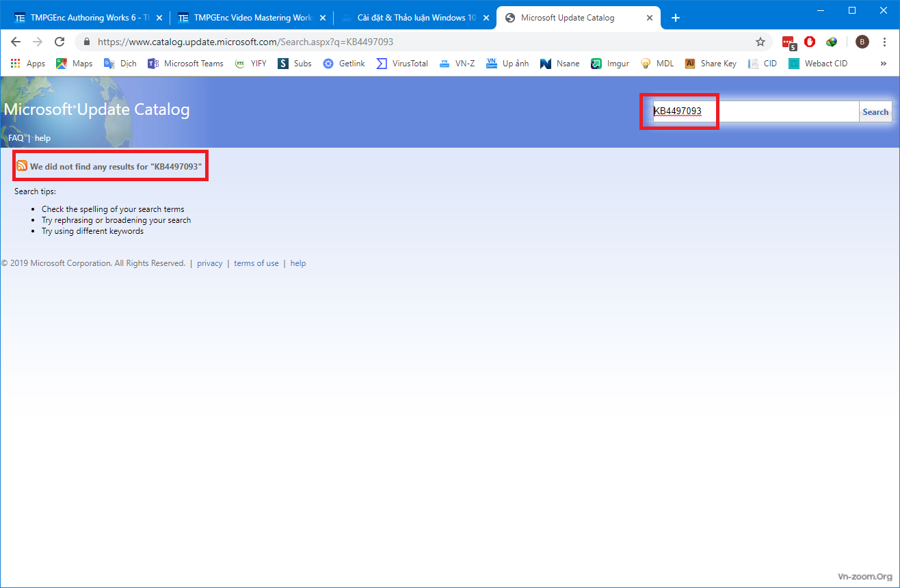Screen dimensions: 900x588
Task: Open the Nsane bookmark
Action: coord(559,64)
